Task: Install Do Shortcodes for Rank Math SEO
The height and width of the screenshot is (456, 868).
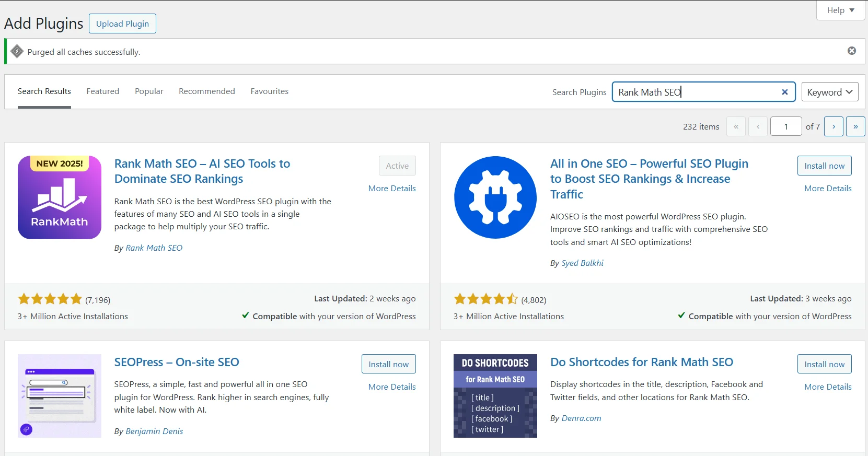Action: 824,364
